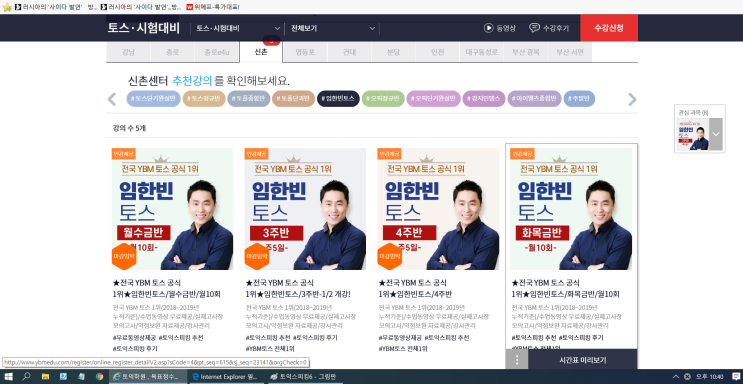Open the 3주반 course thumbnail
Viewport: 743px width, 384px height.
click(305, 209)
